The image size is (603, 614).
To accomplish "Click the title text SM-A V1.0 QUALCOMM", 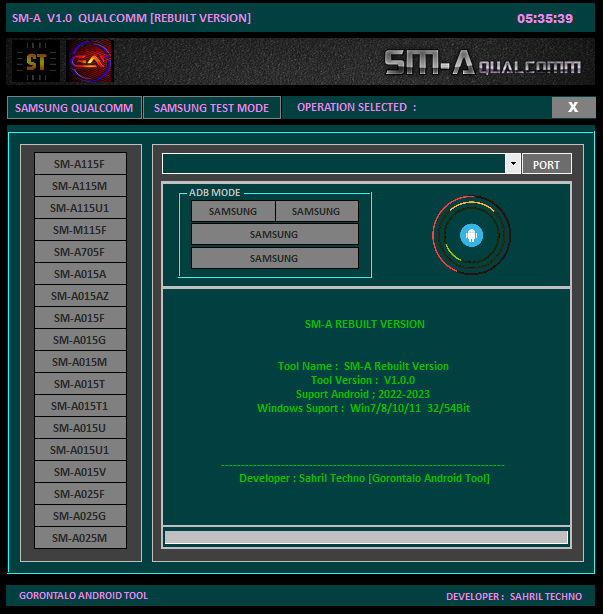I will pyautogui.click(x=131, y=18).
